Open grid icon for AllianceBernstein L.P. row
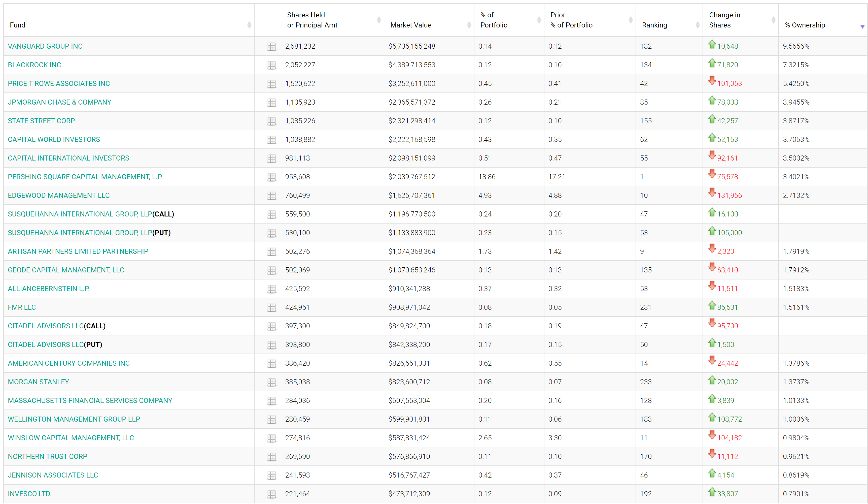Image resolution: width=868 pixels, height=504 pixels. pyautogui.click(x=271, y=289)
